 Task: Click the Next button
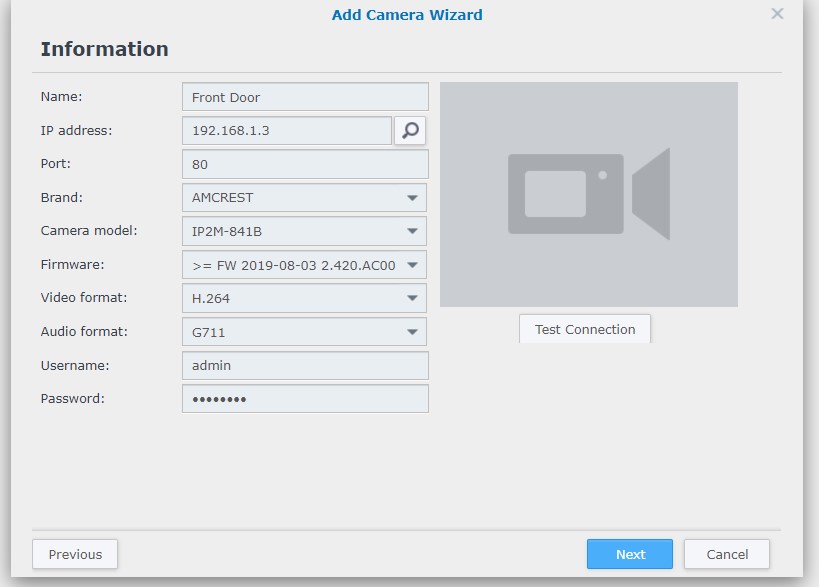coord(630,554)
